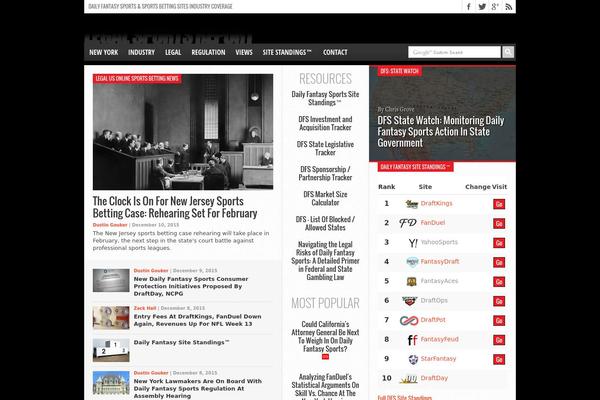This screenshot has height=400, width=600.
Task: Open the Full DFS Site Standings link
Action: (404, 398)
